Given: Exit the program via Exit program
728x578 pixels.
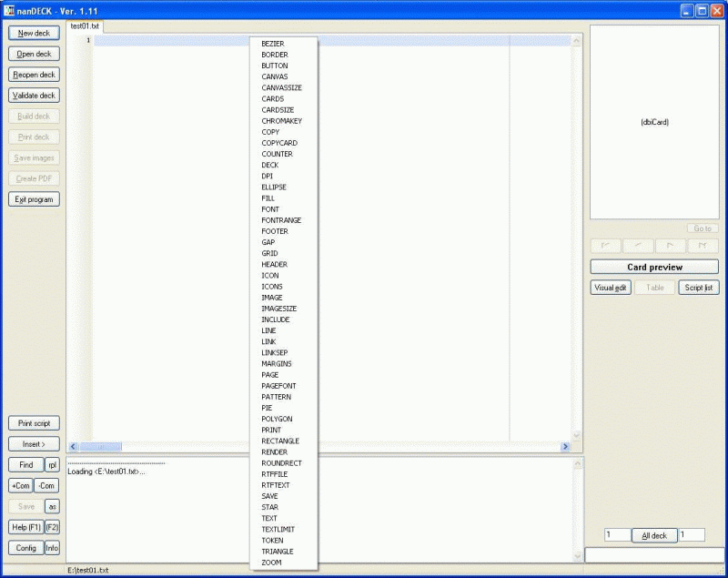Looking at the screenshot, I should (x=34, y=199).
